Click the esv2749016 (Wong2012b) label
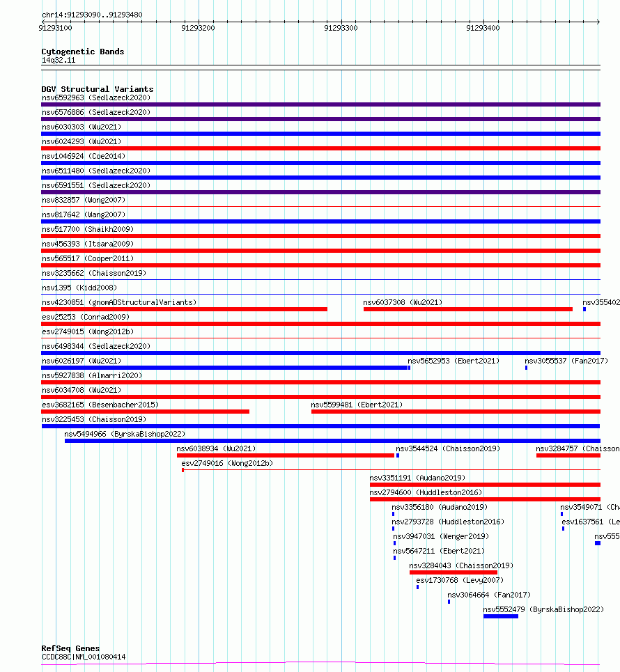 [x=227, y=463]
